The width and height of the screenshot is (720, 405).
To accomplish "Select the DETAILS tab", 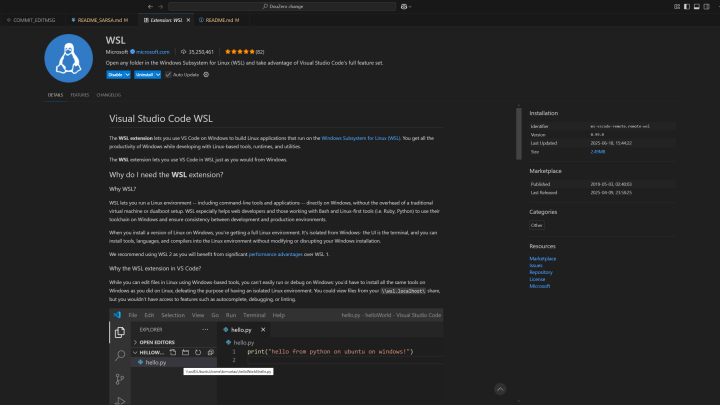I will (x=55, y=95).
